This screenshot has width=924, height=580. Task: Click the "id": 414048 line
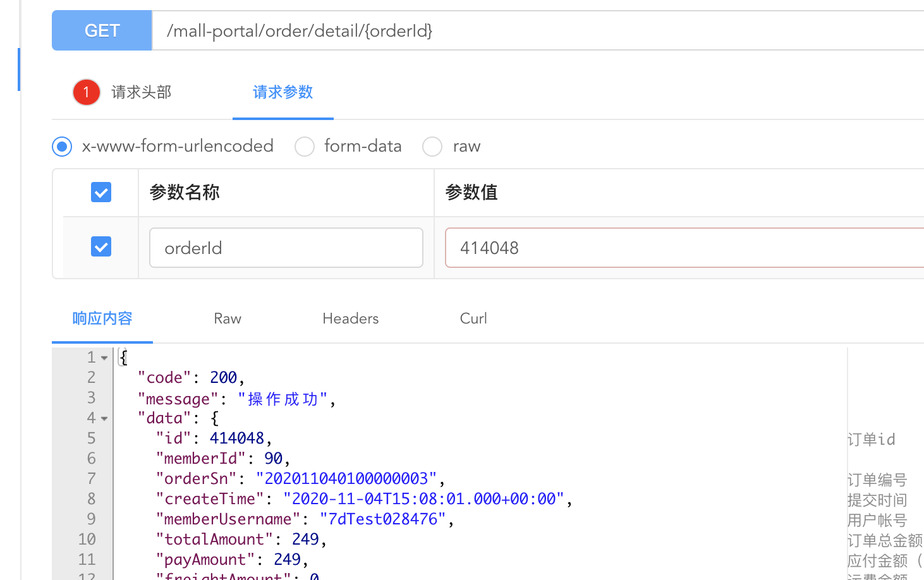click(214, 438)
